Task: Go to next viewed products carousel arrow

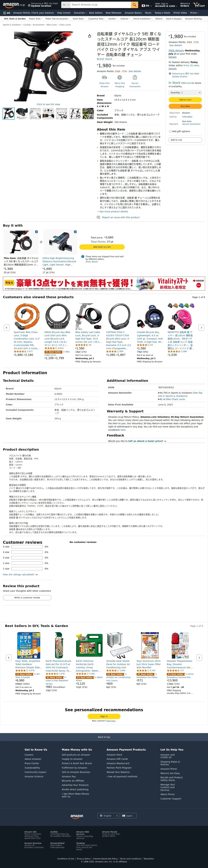Action: [201, 327]
